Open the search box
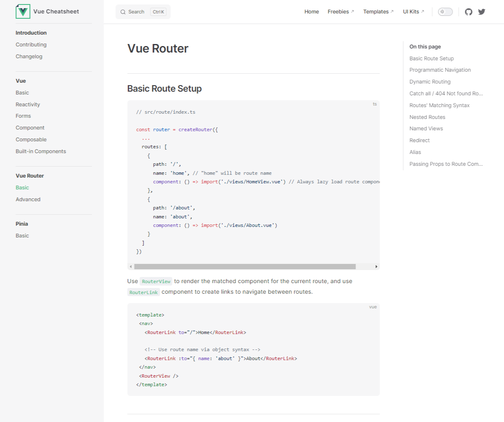Image resolution: width=504 pixels, height=422 pixels. (x=143, y=12)
